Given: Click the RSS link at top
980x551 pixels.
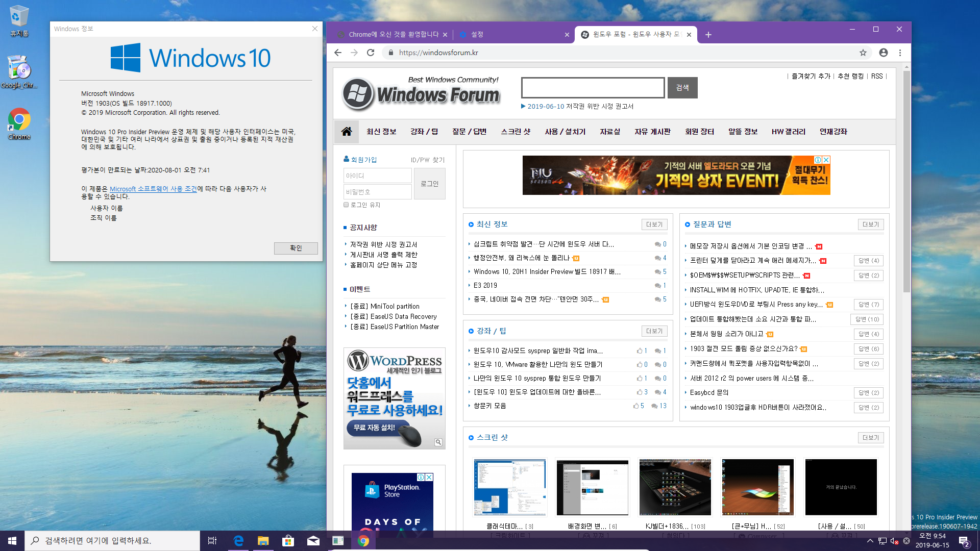Looking at the screenshot, I should pyautogui.click(x=877, y=76).
